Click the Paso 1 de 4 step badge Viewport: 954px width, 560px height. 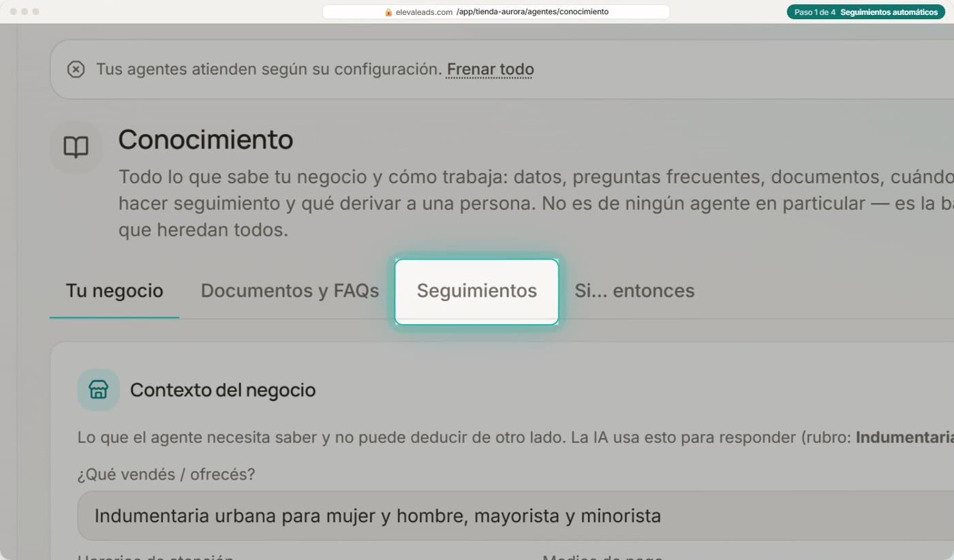pos(865,12)
